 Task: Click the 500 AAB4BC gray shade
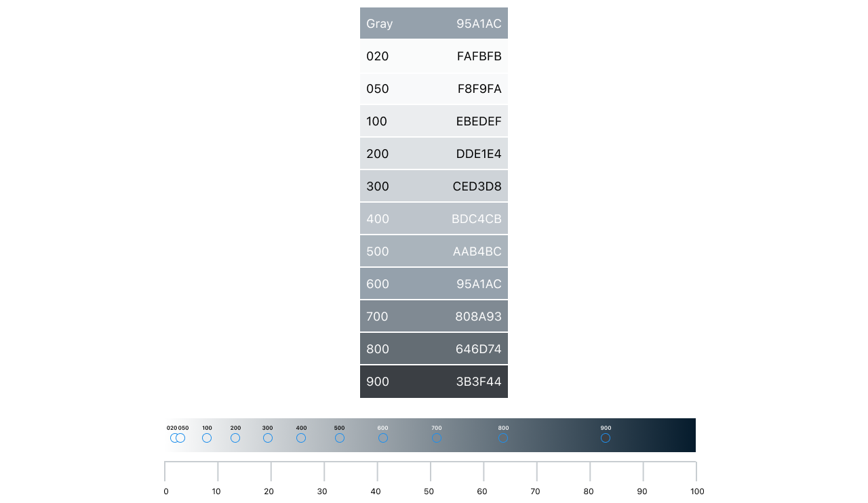pos(434,251)
